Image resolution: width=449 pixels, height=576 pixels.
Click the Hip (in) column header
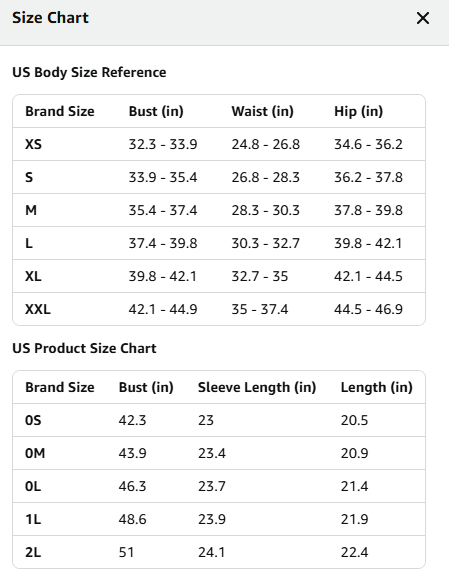[358, 111]
